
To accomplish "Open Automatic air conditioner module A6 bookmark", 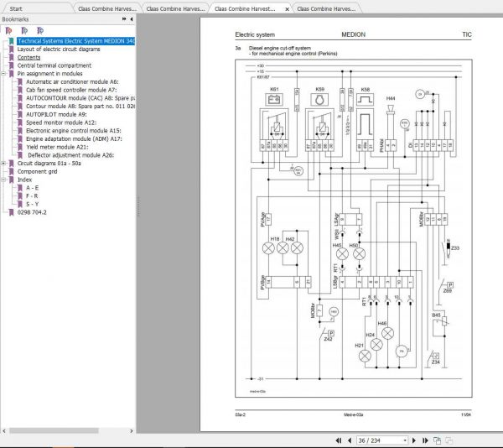I will pos(72,82).
